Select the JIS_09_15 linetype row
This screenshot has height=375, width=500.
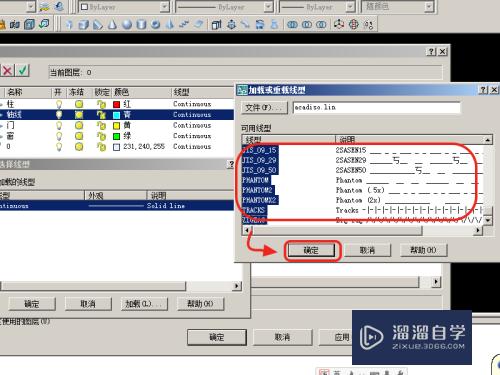[362, 150]
